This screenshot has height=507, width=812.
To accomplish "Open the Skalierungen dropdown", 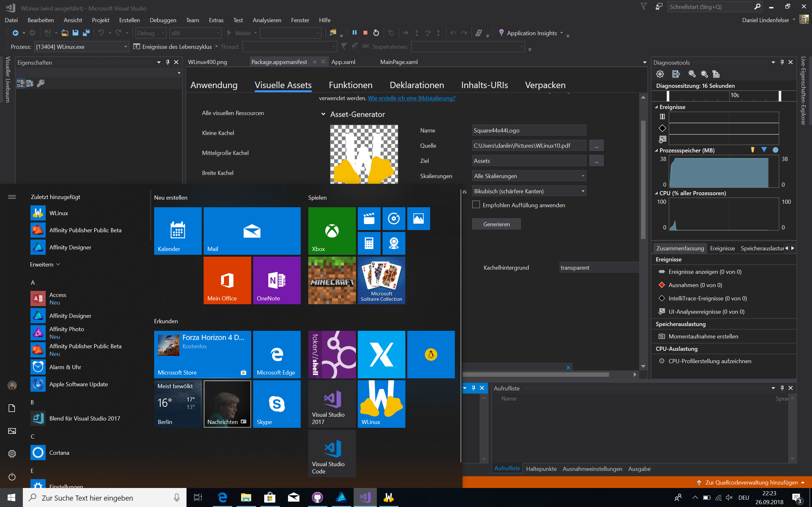I will [529, 176].
